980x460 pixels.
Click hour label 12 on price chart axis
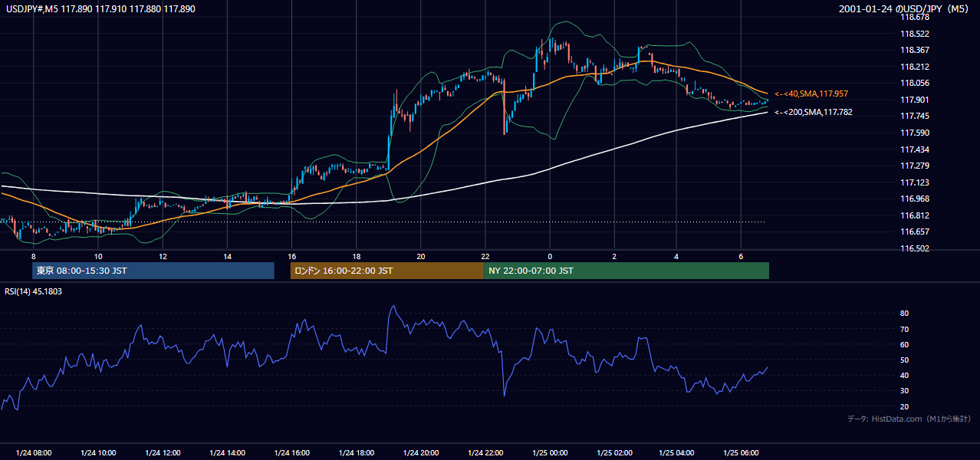pyautogui.click(x=163, y=255)
